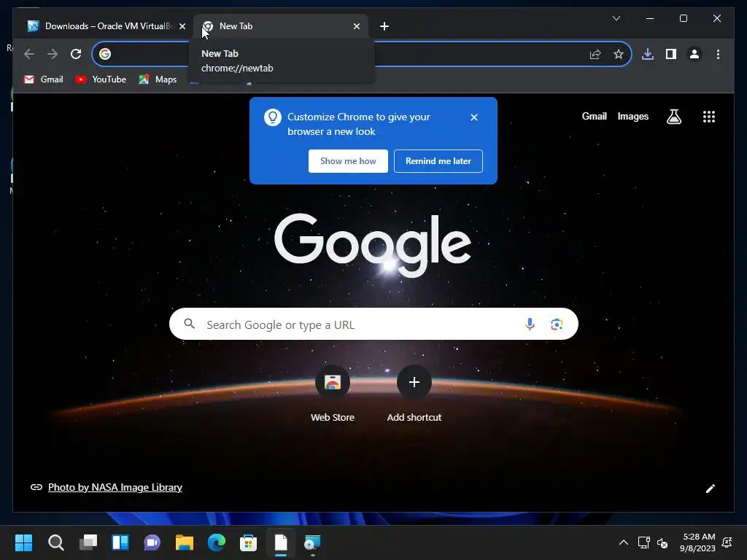The image size is (747, 560).
Task: Open the Images link
Action: (632, 116)
